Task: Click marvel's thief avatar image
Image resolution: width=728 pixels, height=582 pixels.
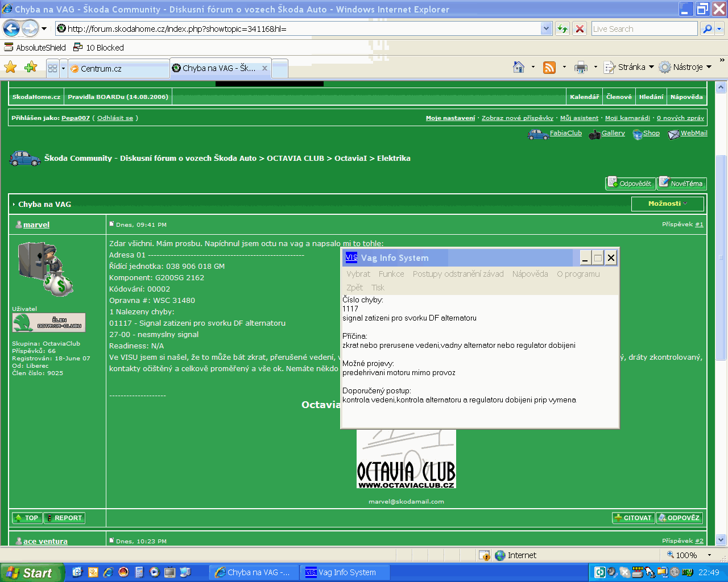Action: 45,269
